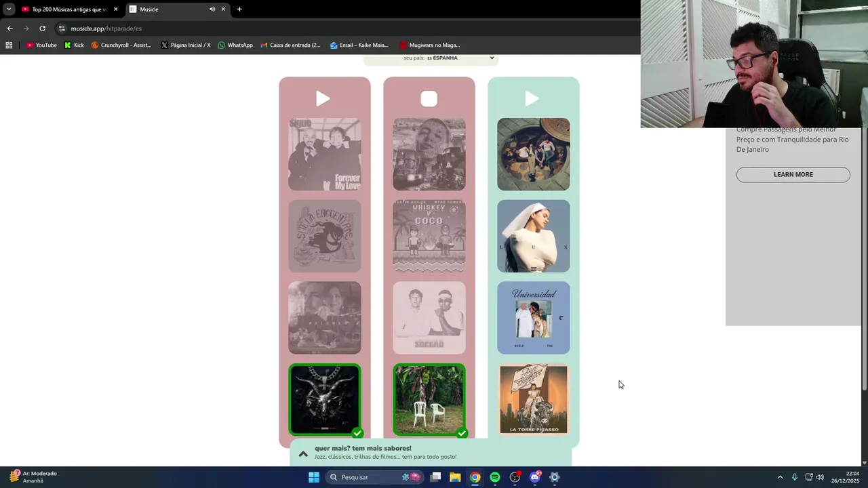Open the clock showing 22:04
868x488 pixels.
coord(845,477)
